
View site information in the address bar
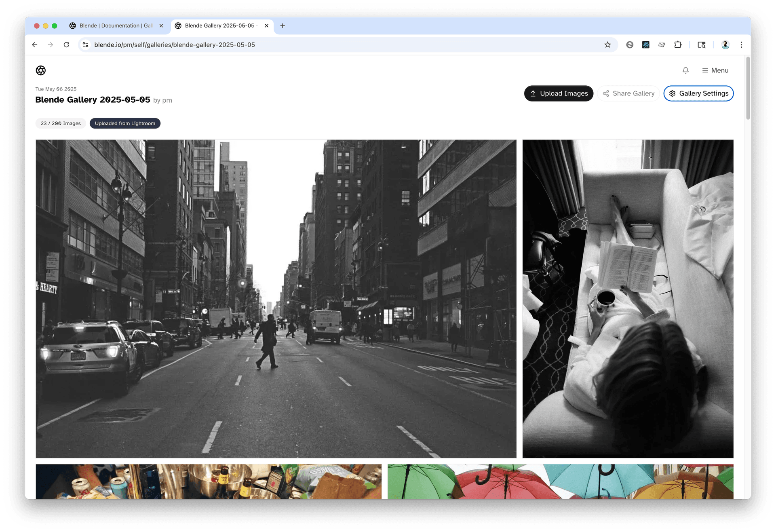coord(86,45)
